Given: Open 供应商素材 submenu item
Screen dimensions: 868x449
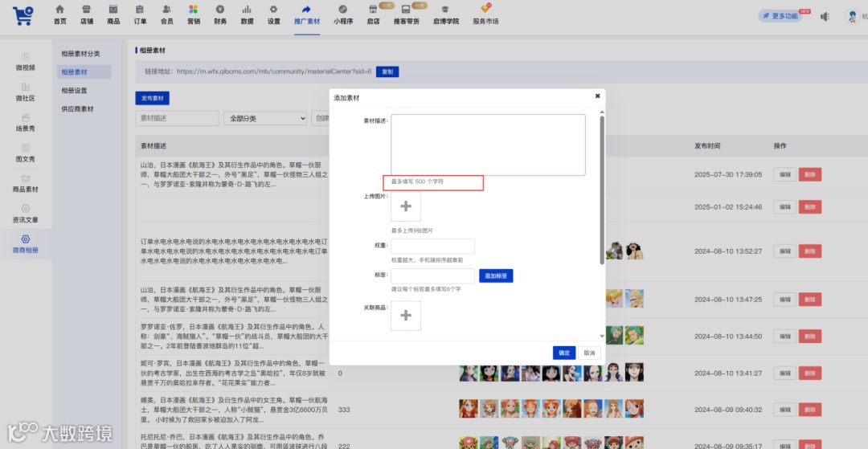Looking at the screenshot, I should 77,109.
